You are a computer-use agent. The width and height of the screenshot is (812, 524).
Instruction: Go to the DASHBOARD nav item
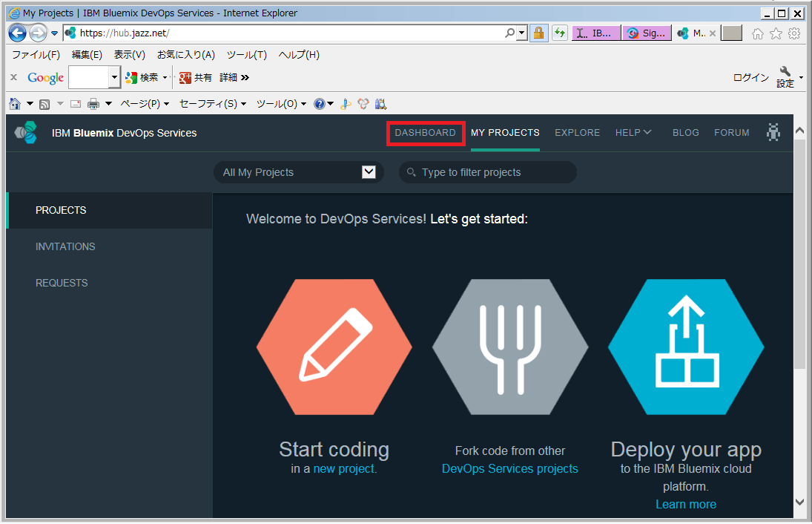[425, 133]
